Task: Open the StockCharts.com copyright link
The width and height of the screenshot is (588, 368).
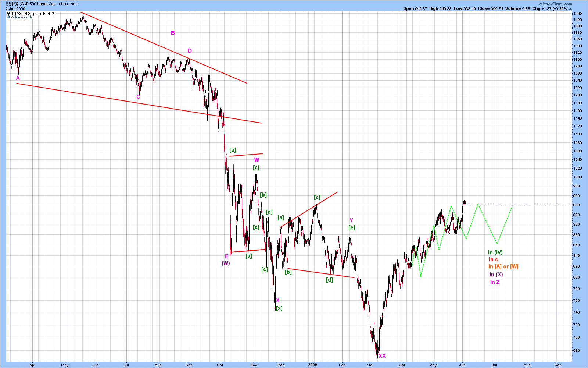Action: point(555,4)
